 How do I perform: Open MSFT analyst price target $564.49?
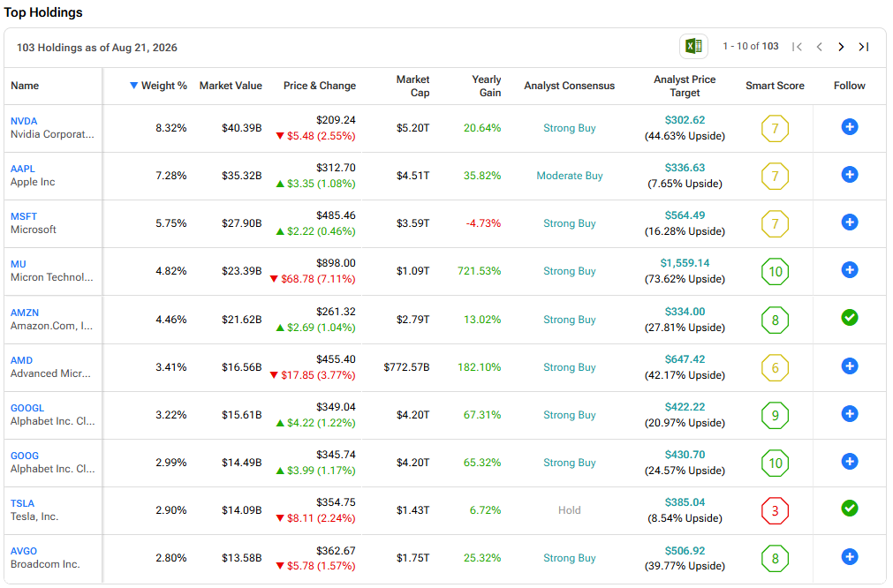[x=685, y=215]
